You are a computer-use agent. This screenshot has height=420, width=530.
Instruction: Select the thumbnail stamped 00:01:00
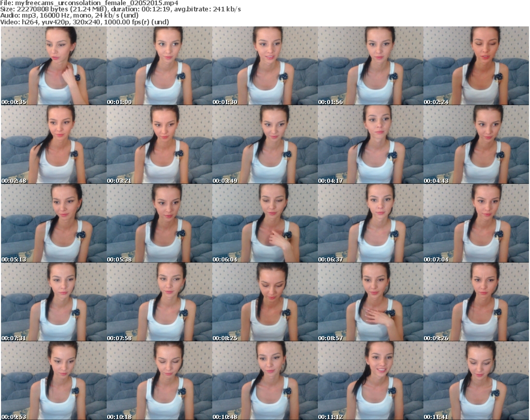pyautogui.click(x=159, y=66)
